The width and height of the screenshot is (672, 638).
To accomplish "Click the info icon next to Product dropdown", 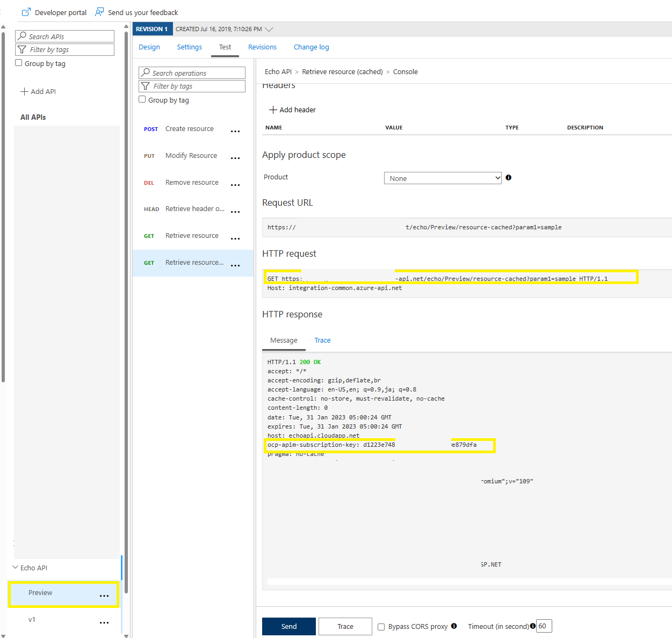I will [x=508, y=178].
